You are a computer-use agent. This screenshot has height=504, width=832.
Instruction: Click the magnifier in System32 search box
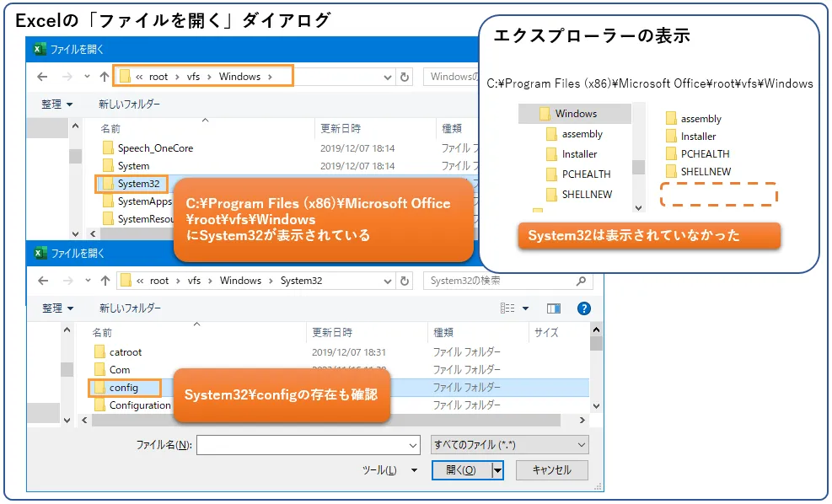click(581, 281)
